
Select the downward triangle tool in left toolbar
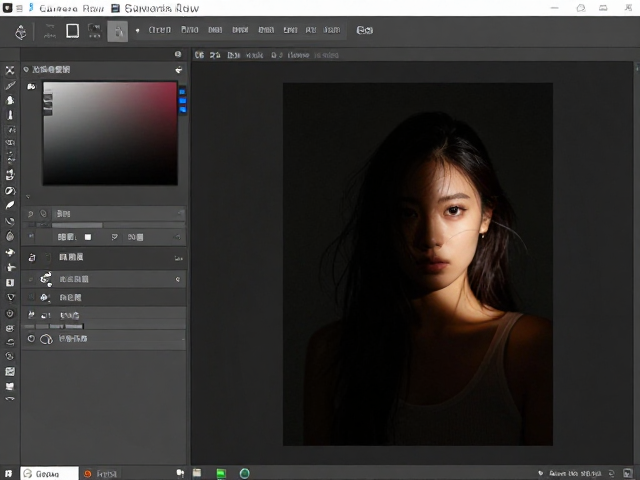(x=11, y=297)
